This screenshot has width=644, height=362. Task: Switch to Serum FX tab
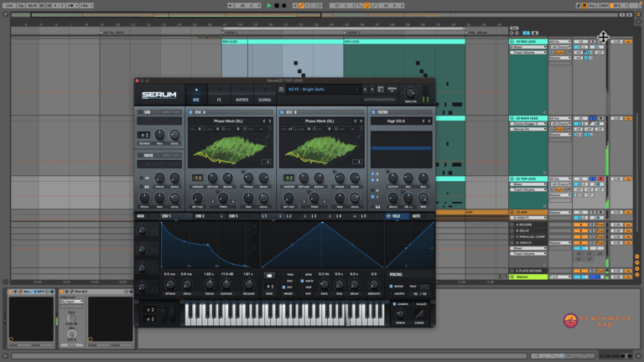[219, 95]
